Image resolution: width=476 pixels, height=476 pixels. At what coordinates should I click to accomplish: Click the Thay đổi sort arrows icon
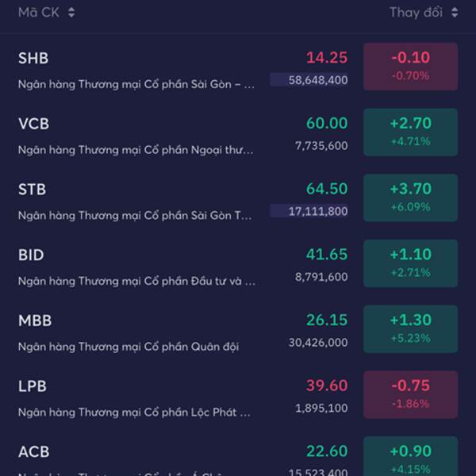(455, 13)
